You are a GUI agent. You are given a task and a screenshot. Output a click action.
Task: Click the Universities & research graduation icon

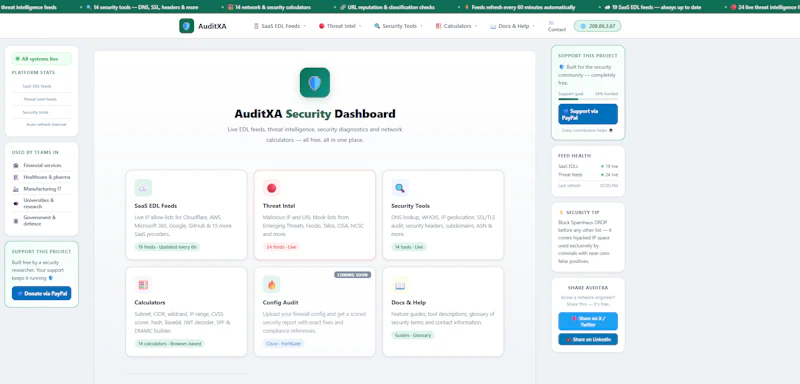(x=16, y=203)
